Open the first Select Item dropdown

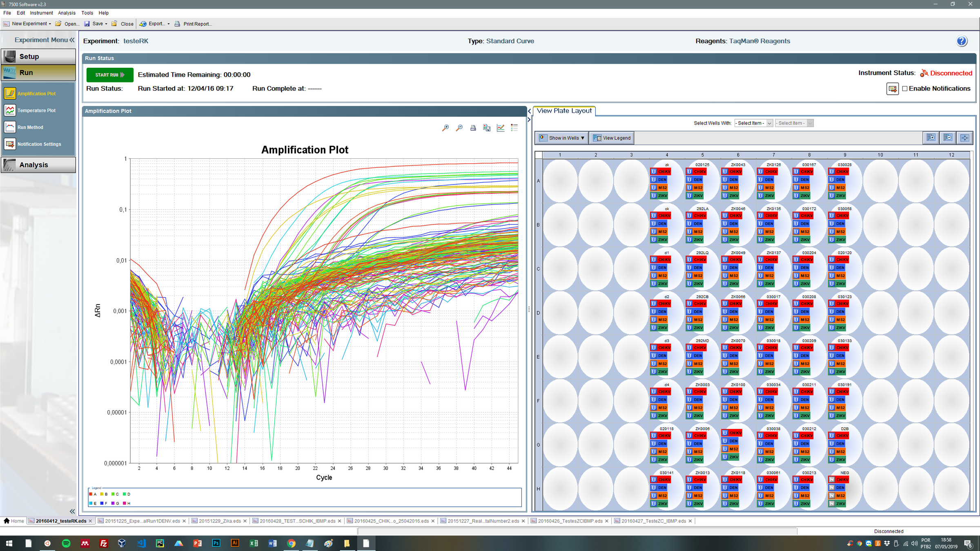click(x=753, y=123)
